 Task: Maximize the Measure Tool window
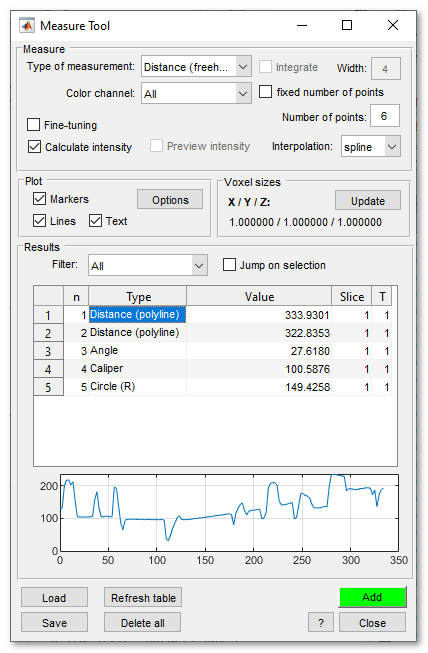click(x=347, y=25)
